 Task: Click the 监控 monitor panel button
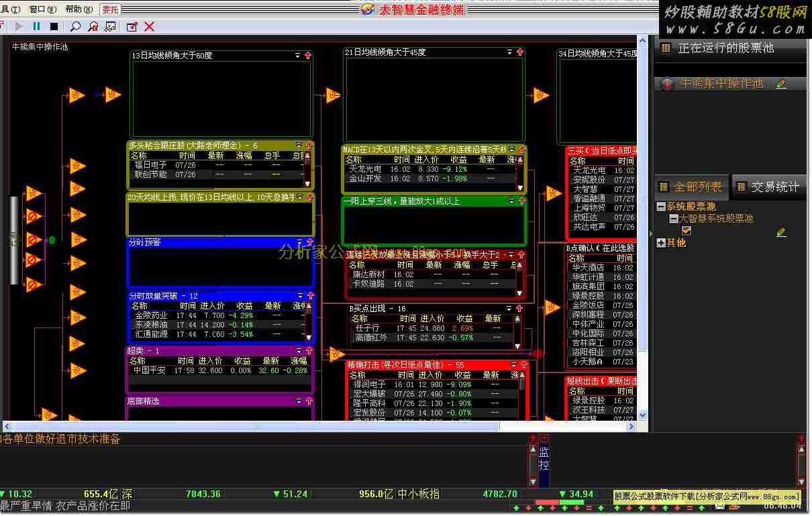544,460
